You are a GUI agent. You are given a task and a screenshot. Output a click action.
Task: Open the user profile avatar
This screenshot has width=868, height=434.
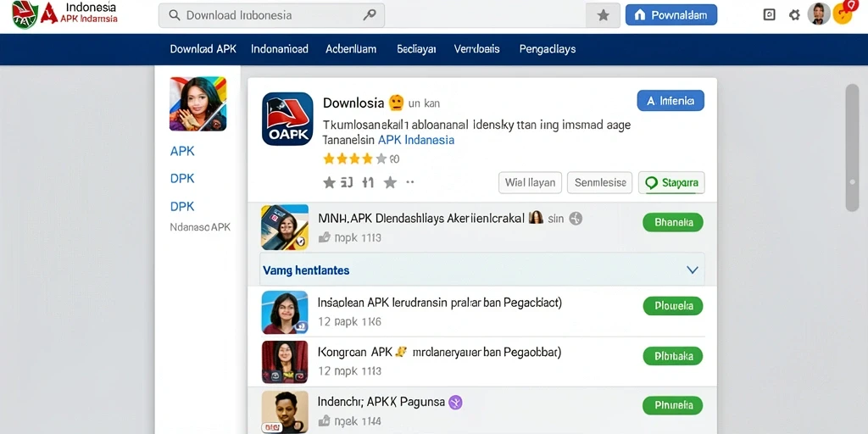coord(819,14)
